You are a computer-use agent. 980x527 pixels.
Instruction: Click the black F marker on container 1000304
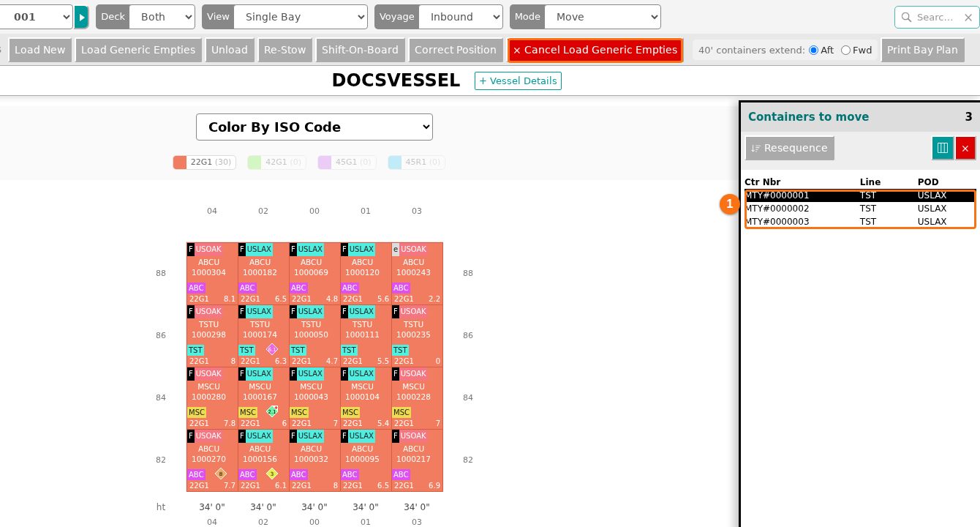[x=191, y=249]
